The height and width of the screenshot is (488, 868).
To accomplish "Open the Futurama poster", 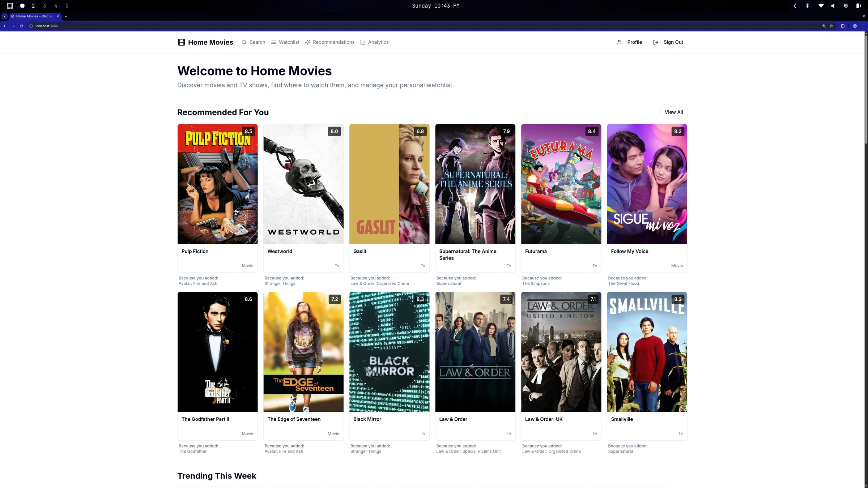I will (x=561, y=184).
